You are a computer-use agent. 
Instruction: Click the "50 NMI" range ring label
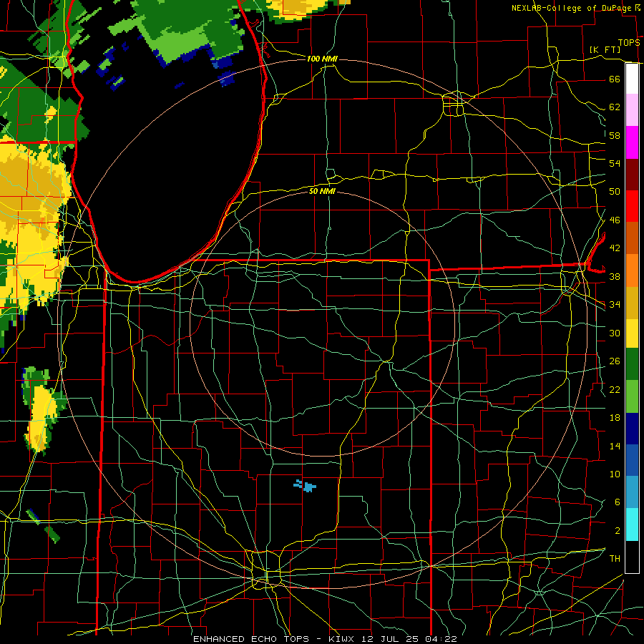(322, 191)
